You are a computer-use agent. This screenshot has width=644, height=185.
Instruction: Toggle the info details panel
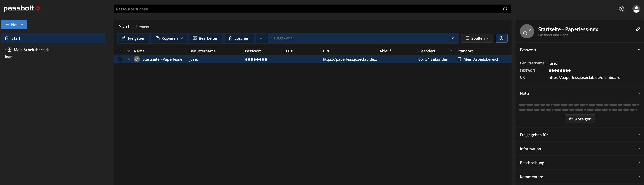(x=501, y=38)
